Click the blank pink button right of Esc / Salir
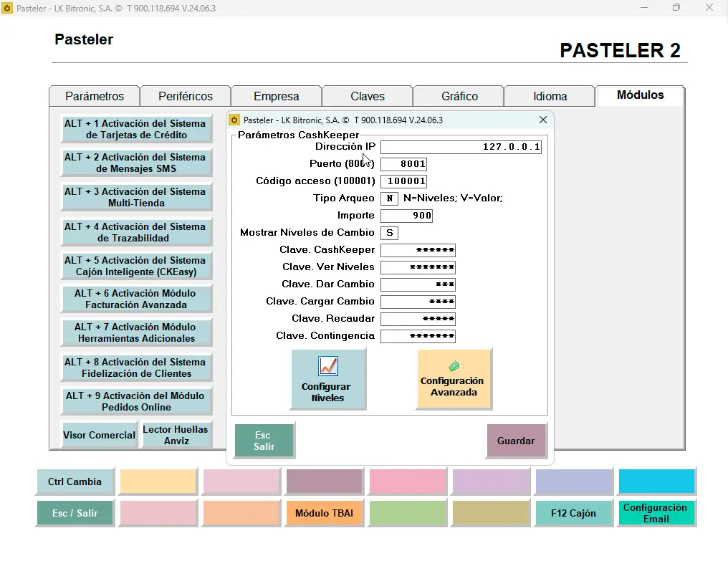Screen dimensions: 728x561 point(158,513)
